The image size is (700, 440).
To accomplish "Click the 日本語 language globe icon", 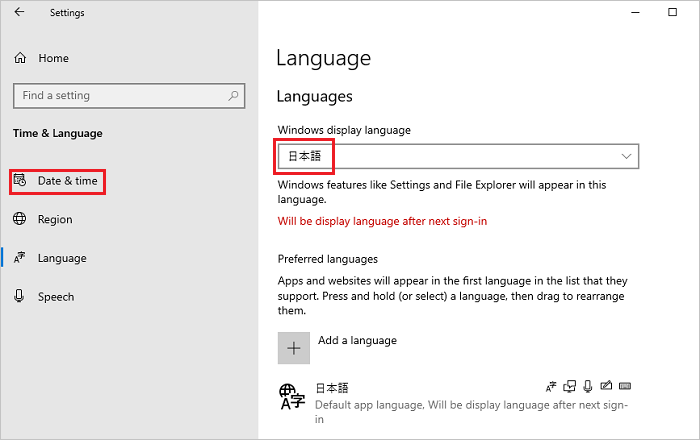I will pos(292,397).
